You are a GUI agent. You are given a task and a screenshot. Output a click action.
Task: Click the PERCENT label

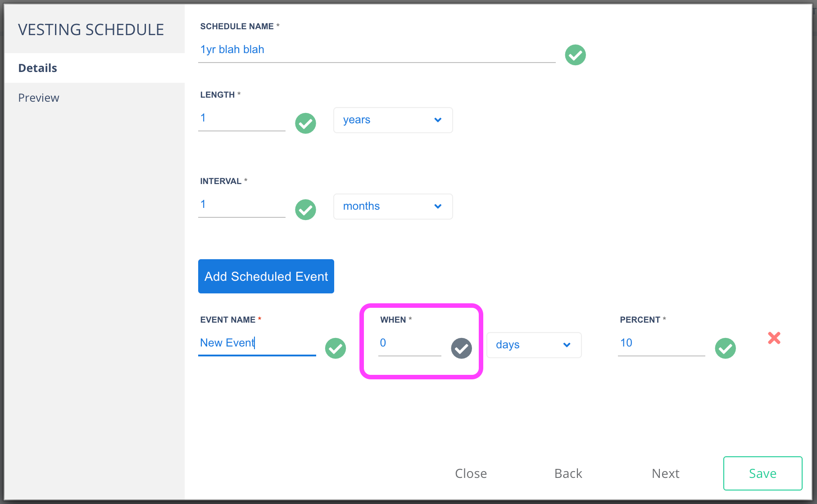(x=640, y=320)
